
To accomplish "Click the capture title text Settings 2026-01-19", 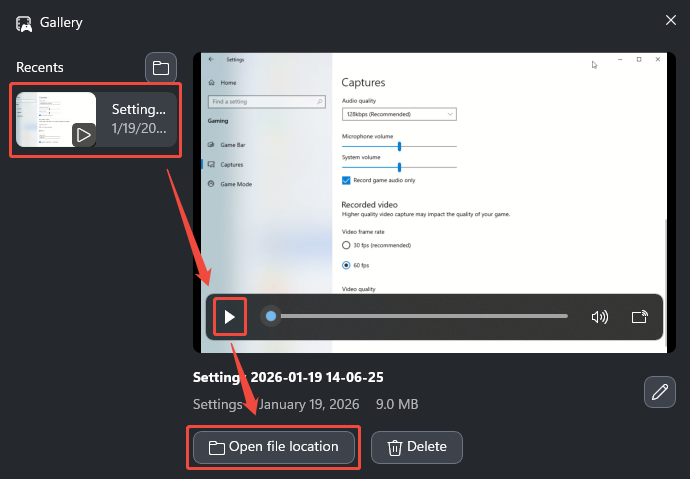I will point(288,377).
